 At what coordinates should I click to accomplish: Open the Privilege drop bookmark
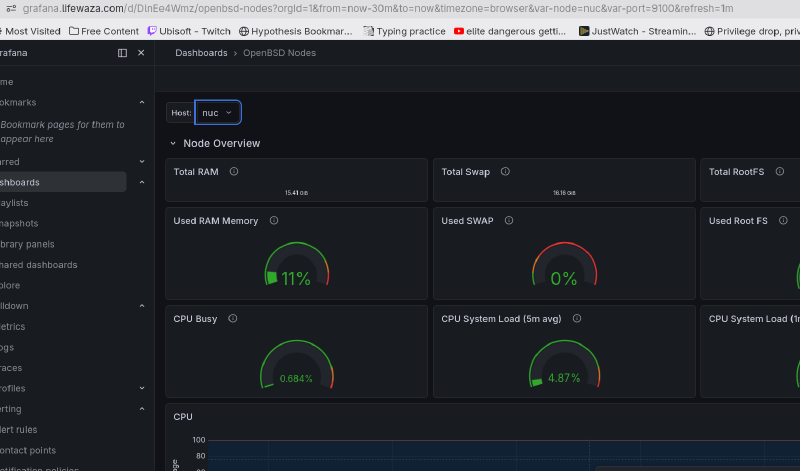[x=752, y=31]
